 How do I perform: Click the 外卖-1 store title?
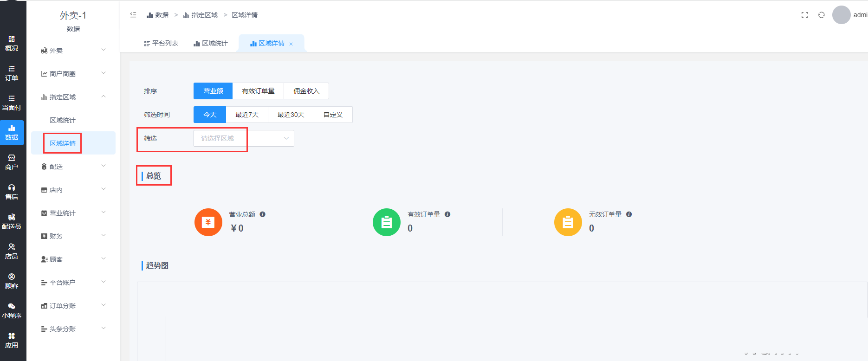73,15
